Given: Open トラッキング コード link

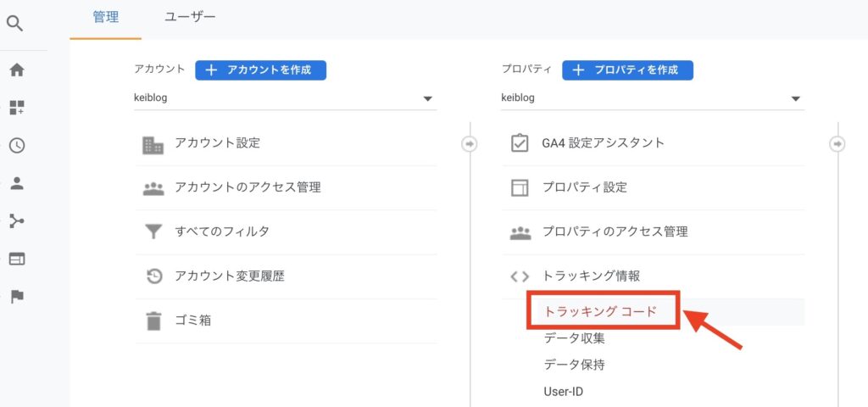Looking at the screenshot, I should 600,311.
